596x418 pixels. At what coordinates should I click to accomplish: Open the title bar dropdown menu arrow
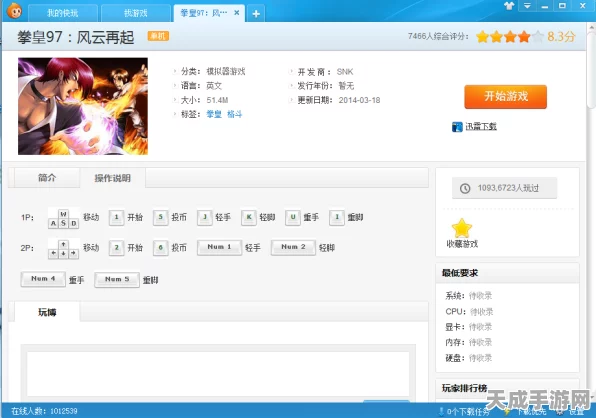[x=527, y=6]
